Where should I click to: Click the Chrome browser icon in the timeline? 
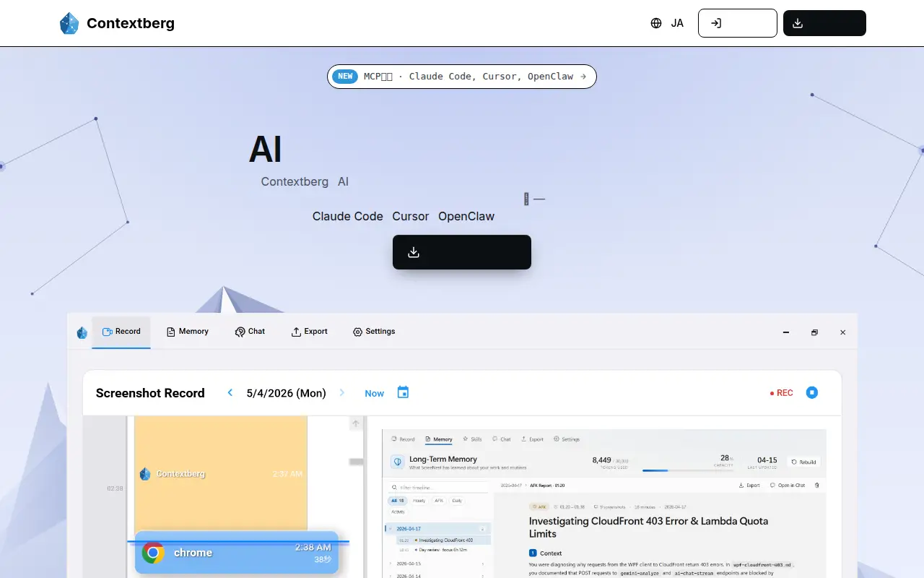[x=153, y=553]
